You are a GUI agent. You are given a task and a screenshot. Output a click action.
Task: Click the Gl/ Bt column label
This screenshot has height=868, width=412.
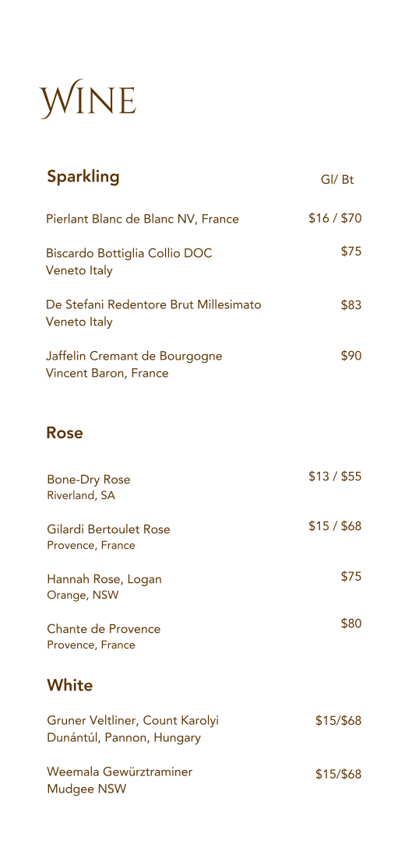click(x=337, y=180)
